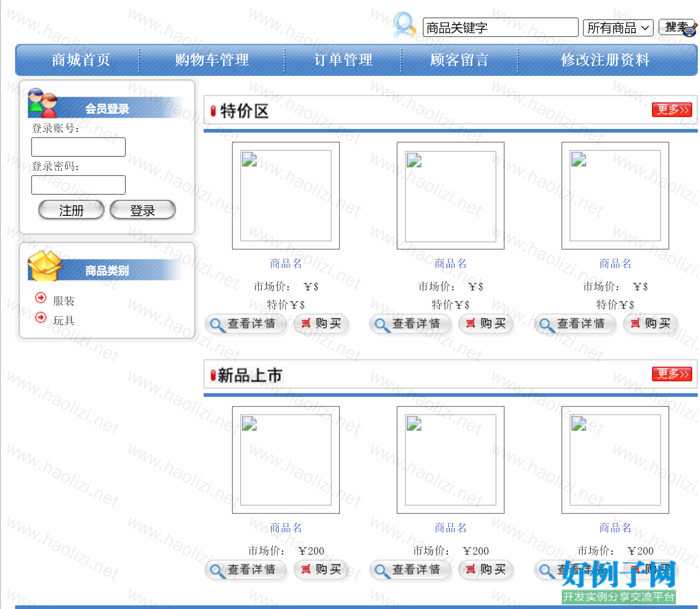Image resolution: width=700 pixels, height=609 pixels.
Task: Click the yellow box icon in 商品类别 header
Action: click(x=44, y=265)
